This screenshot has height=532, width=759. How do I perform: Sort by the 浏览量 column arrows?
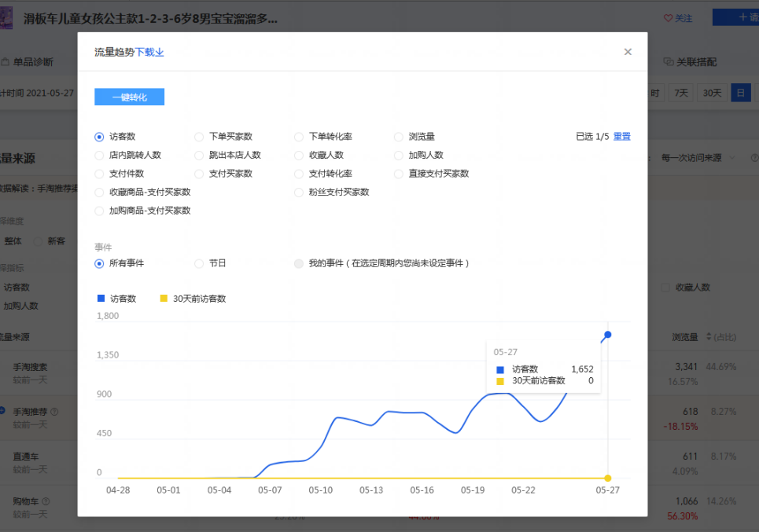(x=709, y=336)
